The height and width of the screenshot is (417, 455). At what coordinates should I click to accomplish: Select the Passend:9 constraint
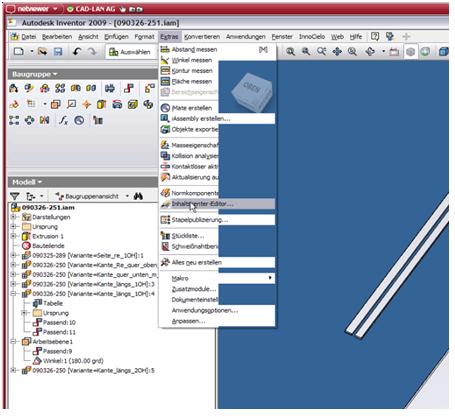pos(57,351)
